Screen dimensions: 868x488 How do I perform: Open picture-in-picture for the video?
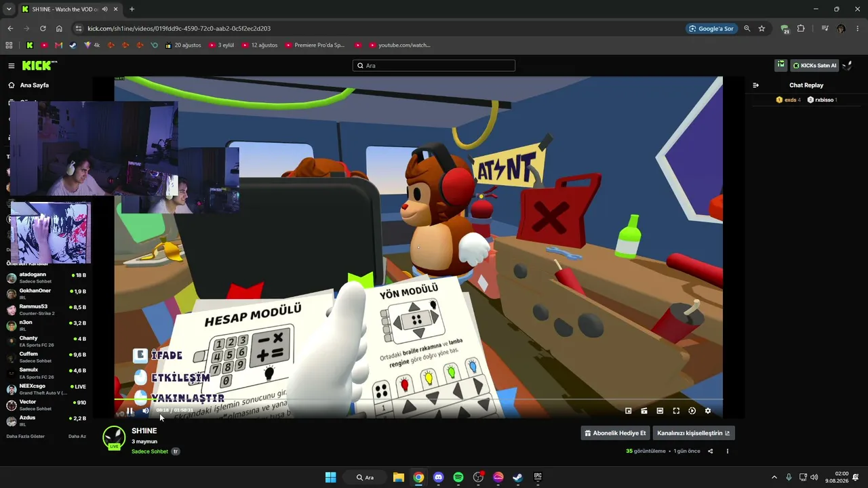click(628, 411)
